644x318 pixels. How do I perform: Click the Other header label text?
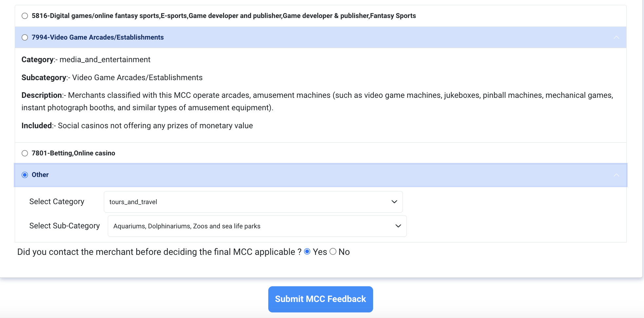[x=40, y=175]
